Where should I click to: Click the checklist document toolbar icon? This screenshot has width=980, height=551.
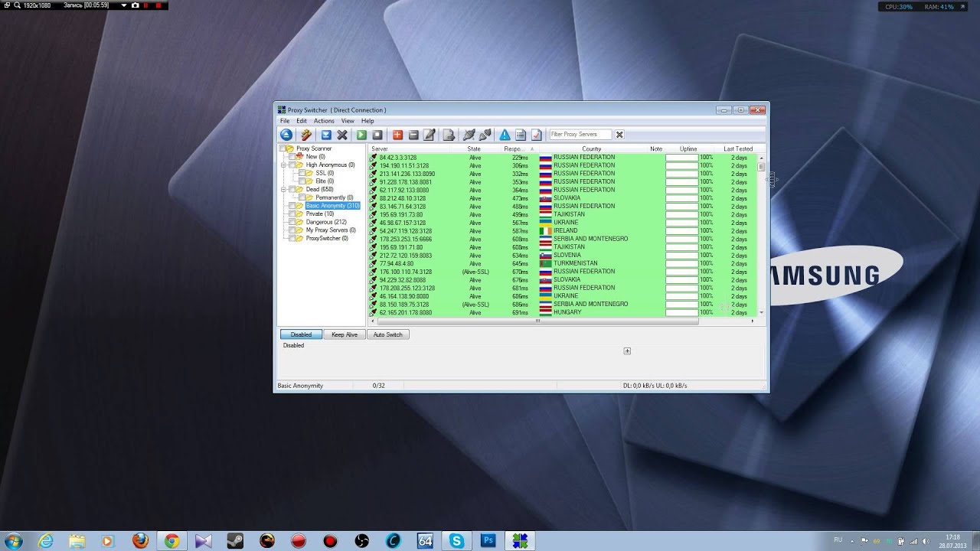[537, 135]
